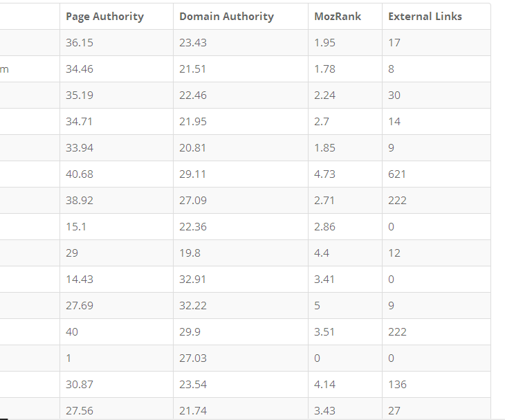This screenshot has width=505, height=420.
Task: Click the Domain Authority value 19.8
Action: tap(190, 253)
